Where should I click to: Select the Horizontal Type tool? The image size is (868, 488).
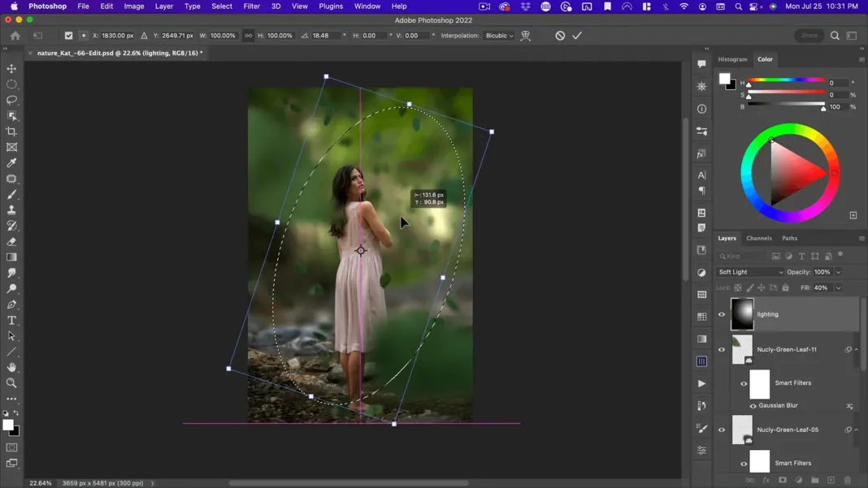tap(12, 321)
